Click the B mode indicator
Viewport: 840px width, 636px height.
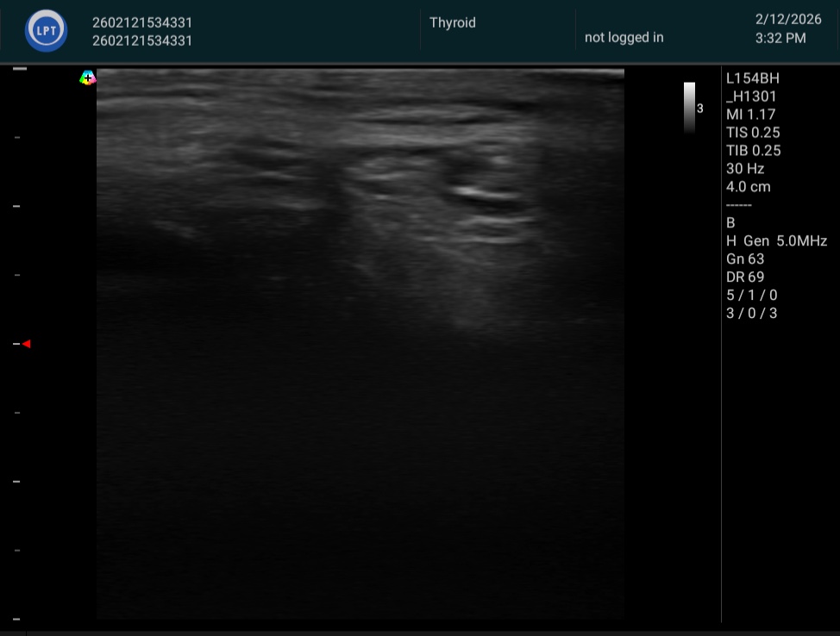coord(731,223)
